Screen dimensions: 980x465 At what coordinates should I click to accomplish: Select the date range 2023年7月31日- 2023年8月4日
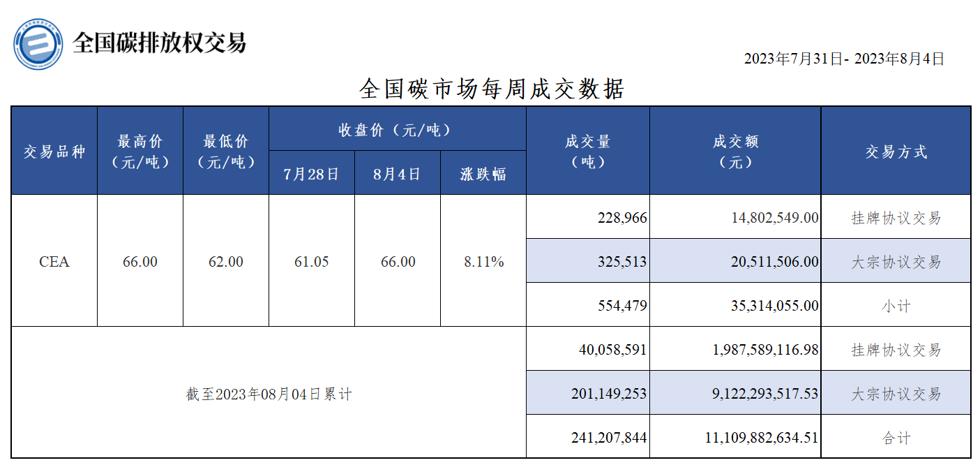pyautogui.click(x=844, y=59)
